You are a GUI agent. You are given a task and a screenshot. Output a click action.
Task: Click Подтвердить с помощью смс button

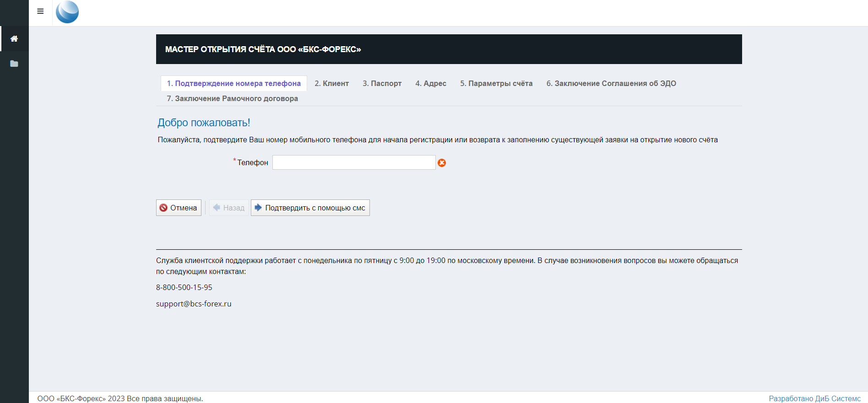(310, 208)
